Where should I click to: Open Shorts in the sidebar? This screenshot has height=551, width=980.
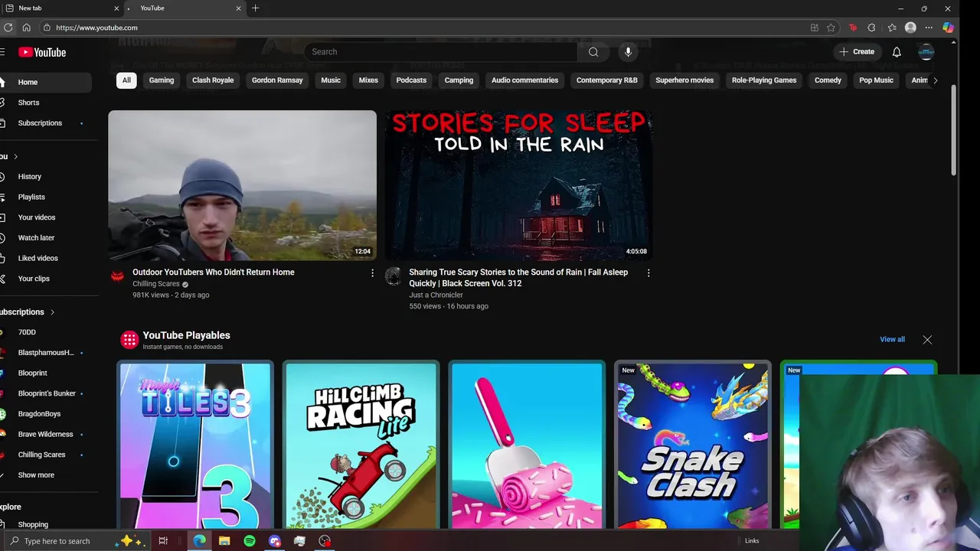[x=28, y=103]
